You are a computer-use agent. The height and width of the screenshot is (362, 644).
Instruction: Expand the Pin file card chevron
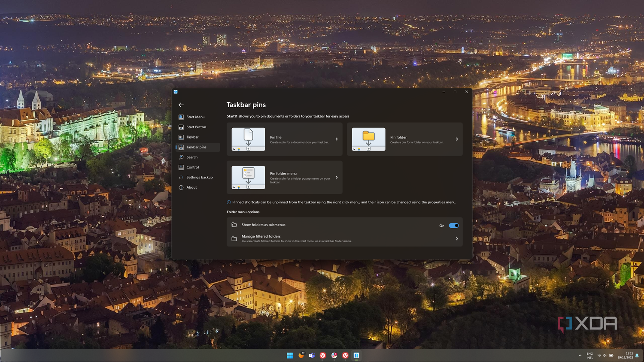tap(337, 139)
